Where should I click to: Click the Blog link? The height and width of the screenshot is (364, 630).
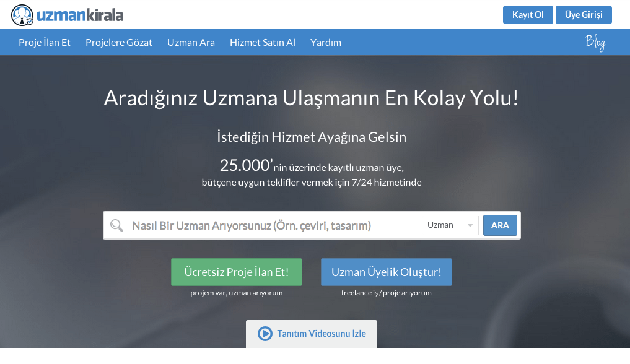pos(595,43)
